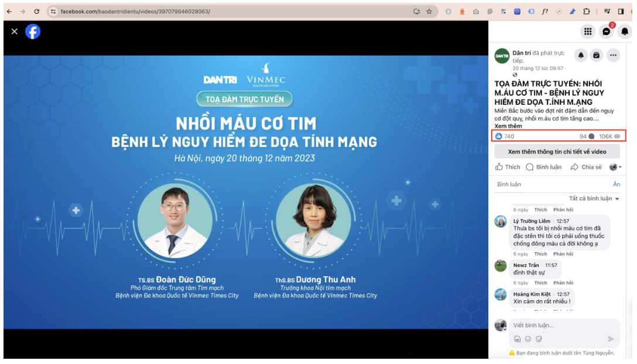Click the install app icon in address bar

pos(416,11)
